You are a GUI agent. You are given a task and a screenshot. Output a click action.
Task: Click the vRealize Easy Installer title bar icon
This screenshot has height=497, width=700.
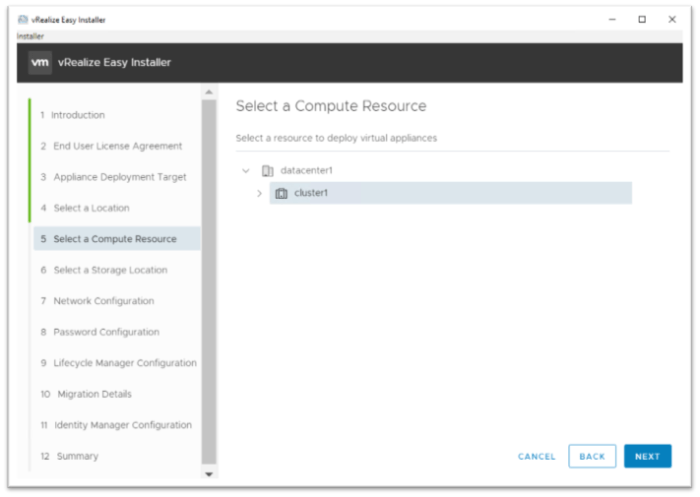pyautogui.click(x=23, y=20)
